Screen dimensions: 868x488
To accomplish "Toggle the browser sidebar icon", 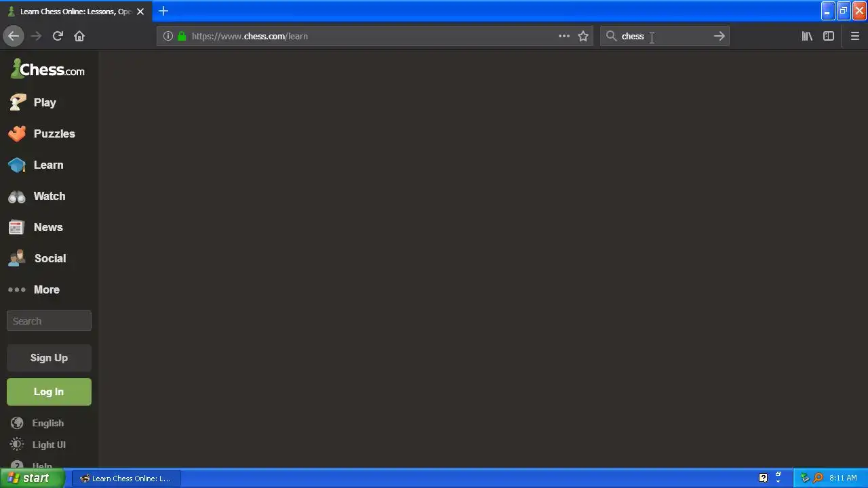I will tap(829, 36).
